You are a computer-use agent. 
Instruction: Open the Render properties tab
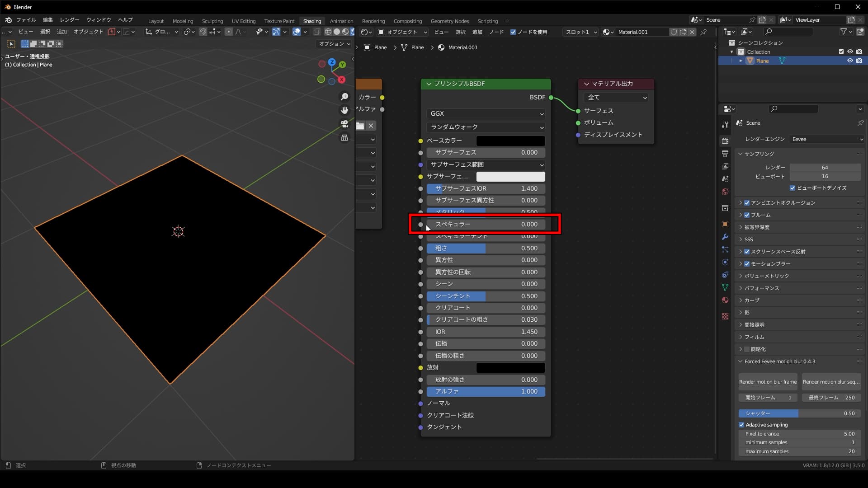click(725, 141)
